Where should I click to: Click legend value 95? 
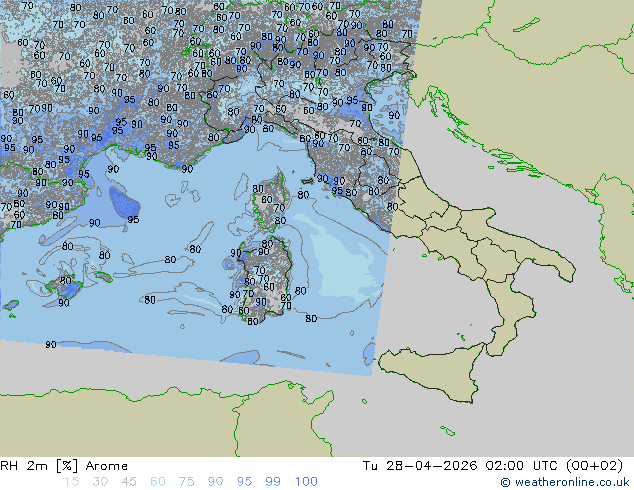[244, 482]
